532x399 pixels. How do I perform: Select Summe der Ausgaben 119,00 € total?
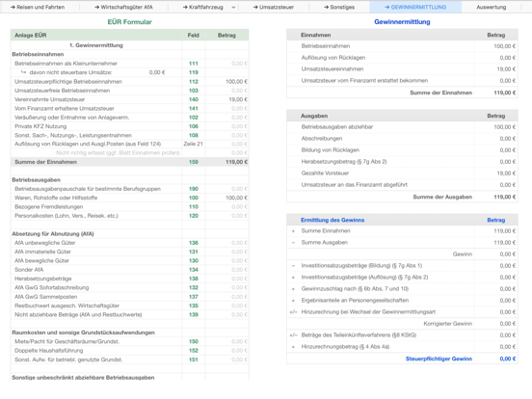point(504,197)
